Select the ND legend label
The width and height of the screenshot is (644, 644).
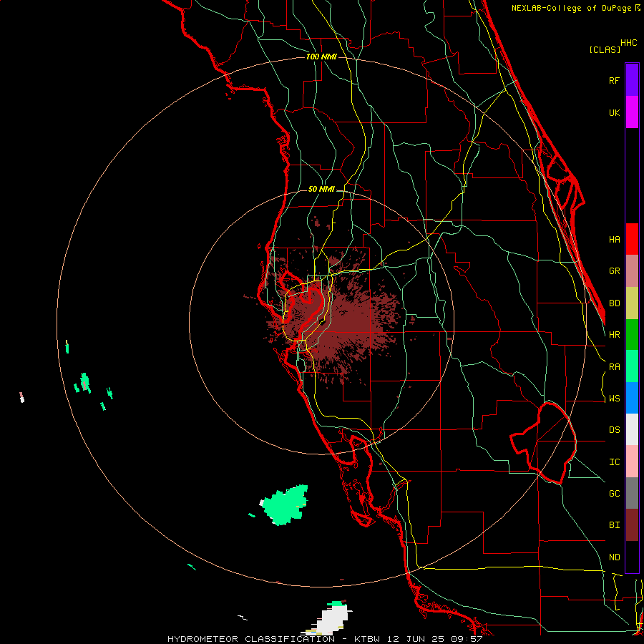point(614,557)
